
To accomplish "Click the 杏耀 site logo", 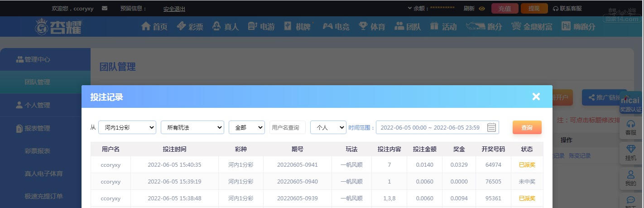I will tap(58, 26).
